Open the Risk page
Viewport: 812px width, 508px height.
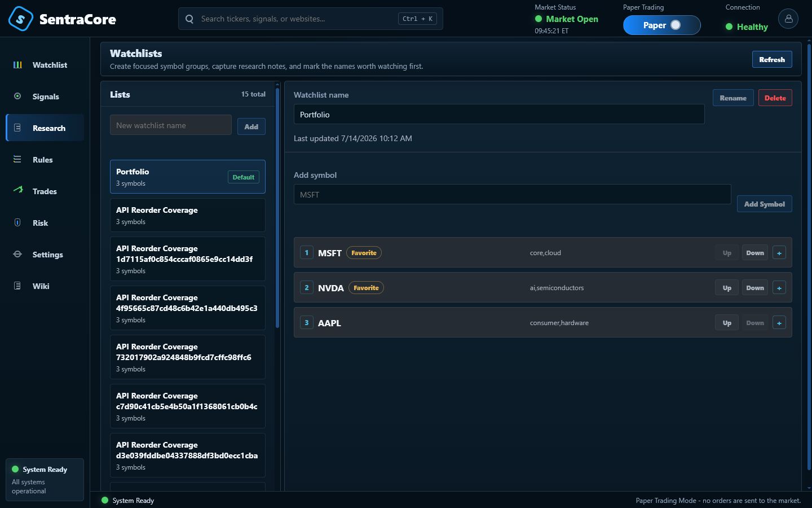[x=45, y=223]
